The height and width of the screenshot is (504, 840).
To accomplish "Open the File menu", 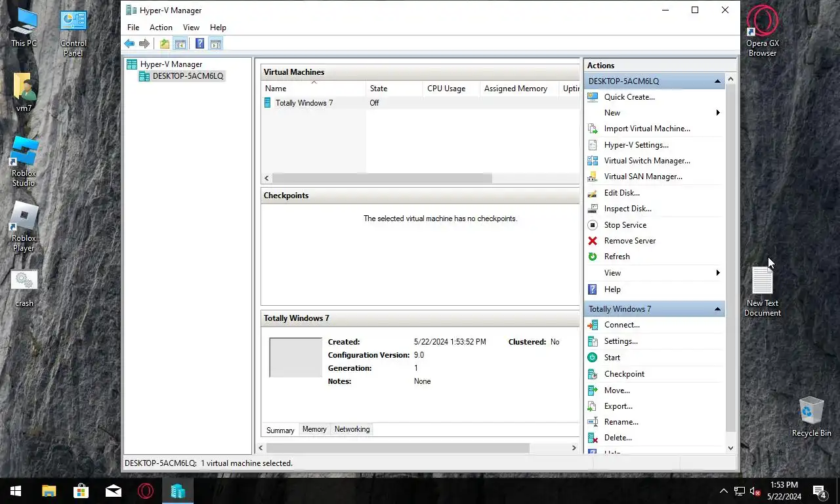I will [133, 28].
